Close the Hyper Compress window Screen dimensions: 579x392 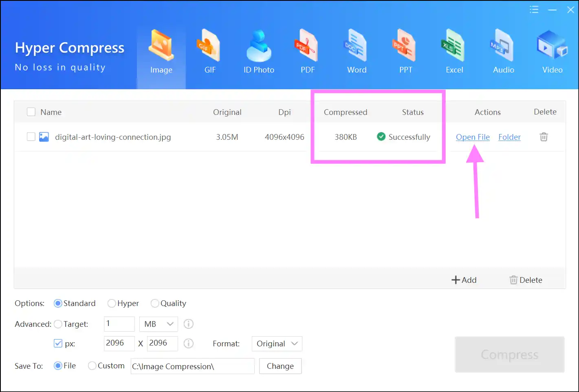tap(570, 10)
